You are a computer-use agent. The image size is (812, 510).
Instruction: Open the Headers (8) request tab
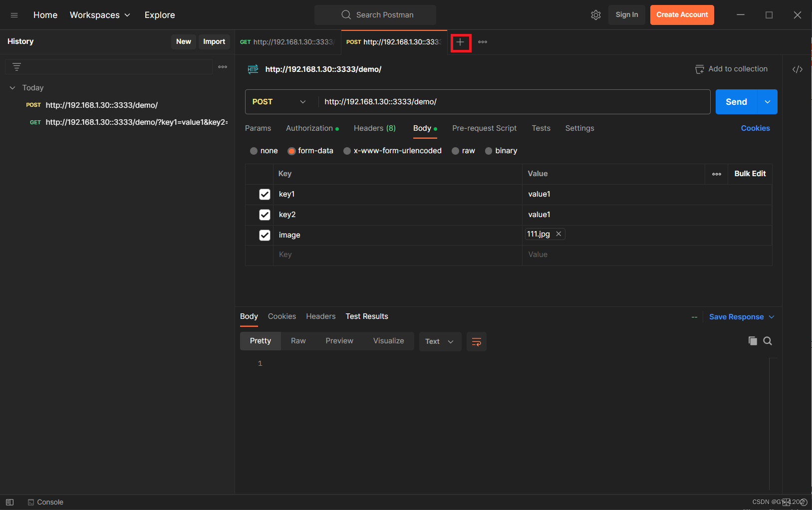pos(375,128)
